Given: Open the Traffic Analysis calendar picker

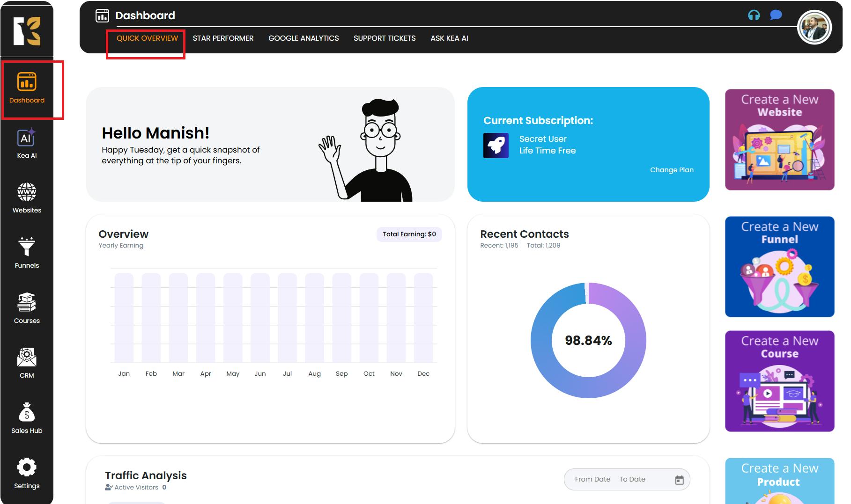Looking at the screenshot, I should point(679,480).
